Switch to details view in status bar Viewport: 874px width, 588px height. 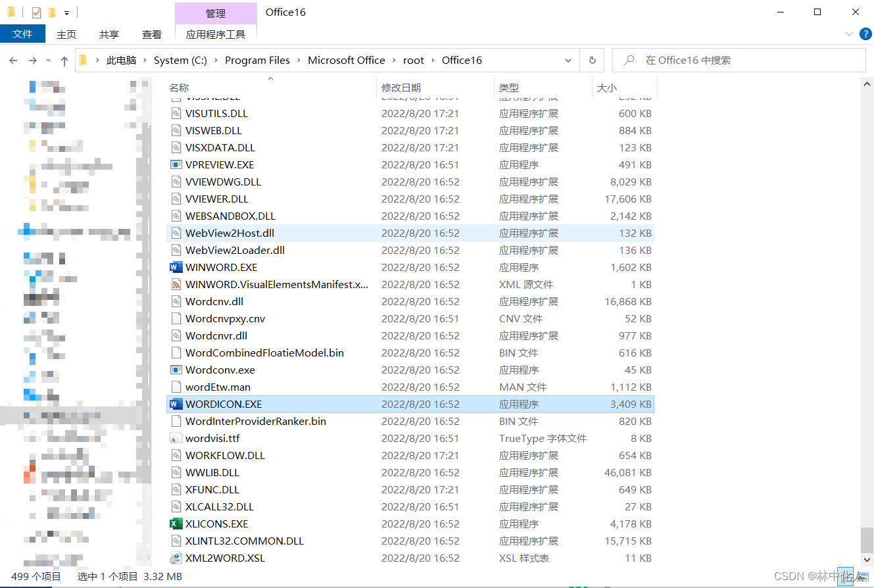pos(845,576)
